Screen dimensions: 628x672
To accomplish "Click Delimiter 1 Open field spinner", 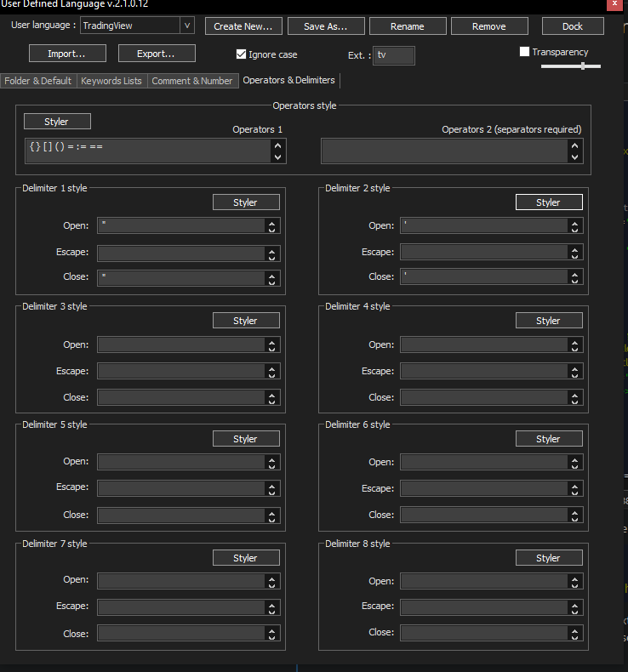I will click(271, 226).
